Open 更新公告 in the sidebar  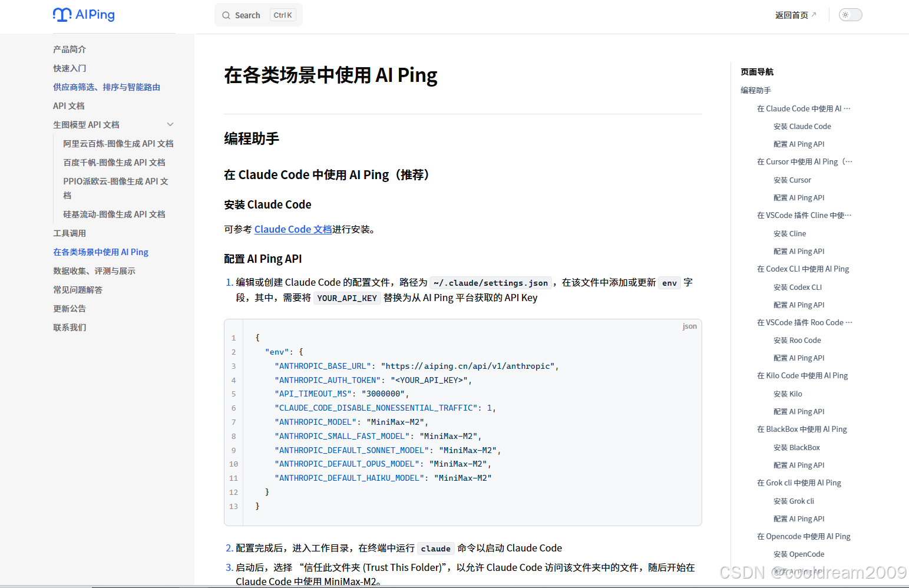(x=70, y=309)
